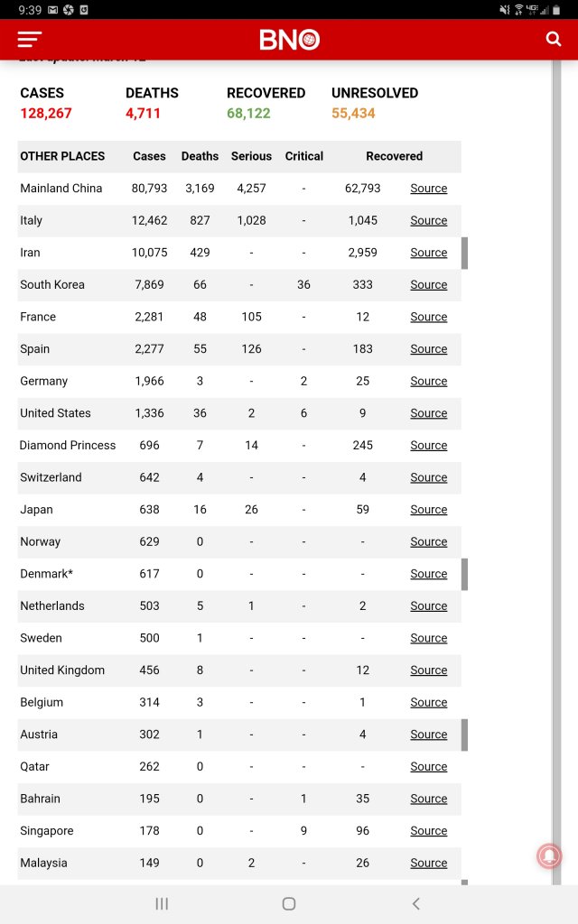Open Source link for United Kingdom
578x924 pixels.
428,670
